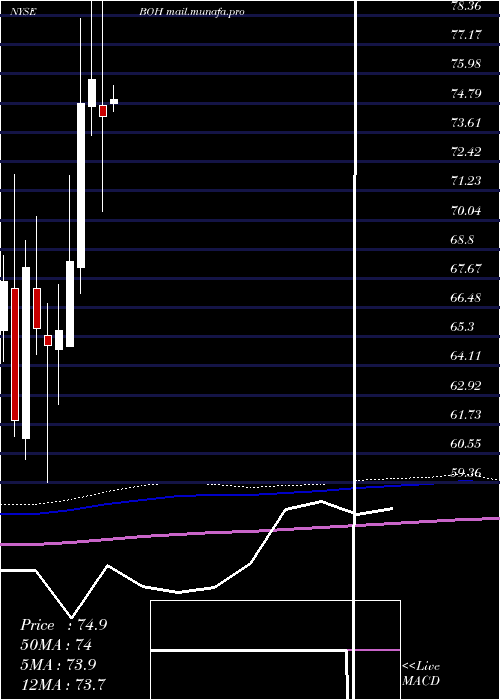Viewport: 500px width, 700px height.
Task: Click the 71.23 price axis label
Action: coord(466,180)
